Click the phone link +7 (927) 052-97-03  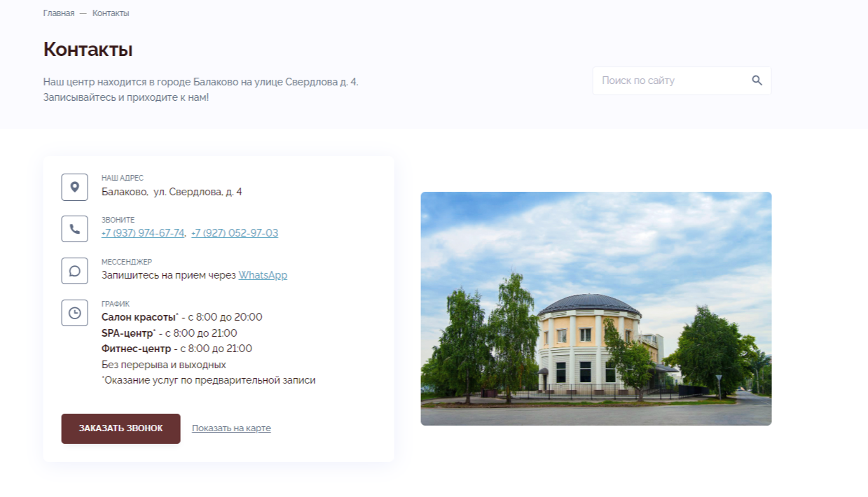point(234,233)
